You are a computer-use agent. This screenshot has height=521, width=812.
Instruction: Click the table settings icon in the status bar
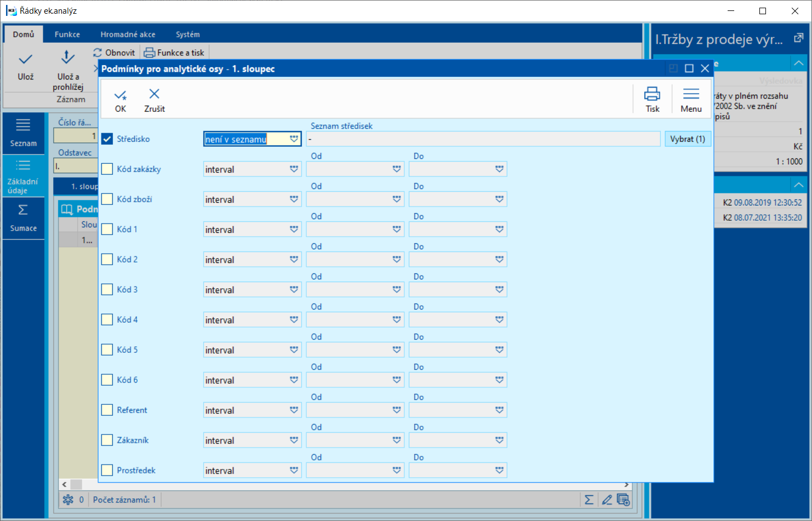click(x=624, y=500)
